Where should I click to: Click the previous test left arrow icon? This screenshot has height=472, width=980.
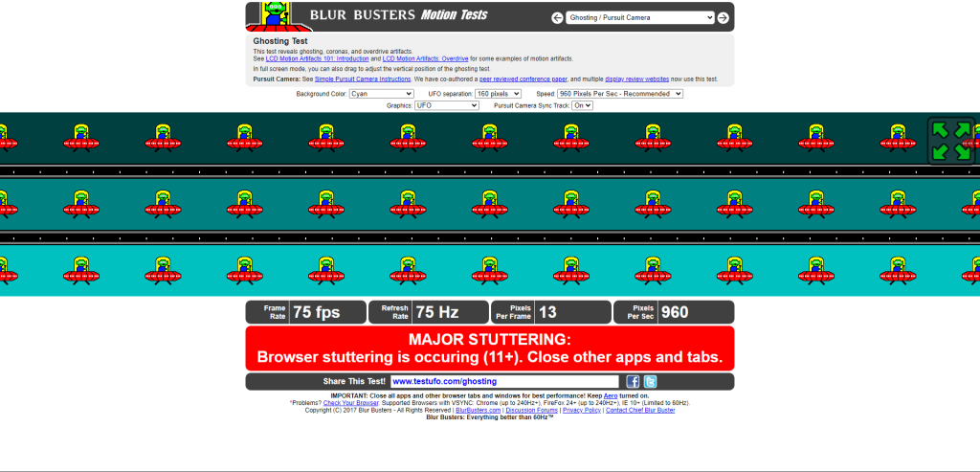[x=557, y=17]
